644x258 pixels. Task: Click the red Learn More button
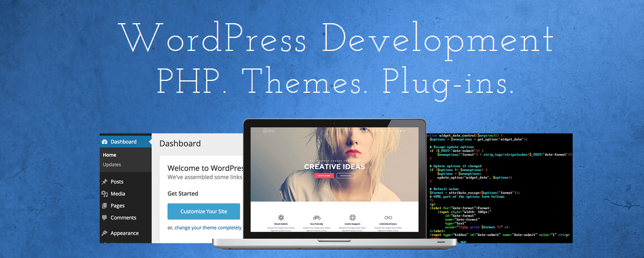324,175
